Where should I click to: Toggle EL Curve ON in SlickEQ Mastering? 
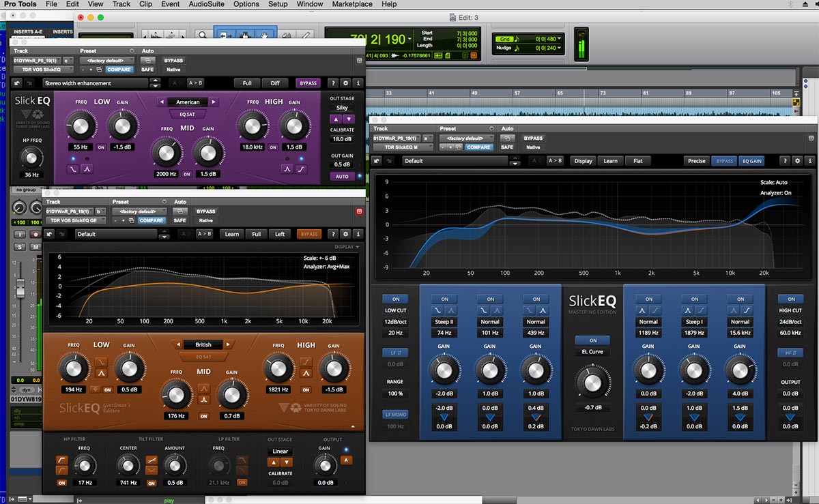593,340
